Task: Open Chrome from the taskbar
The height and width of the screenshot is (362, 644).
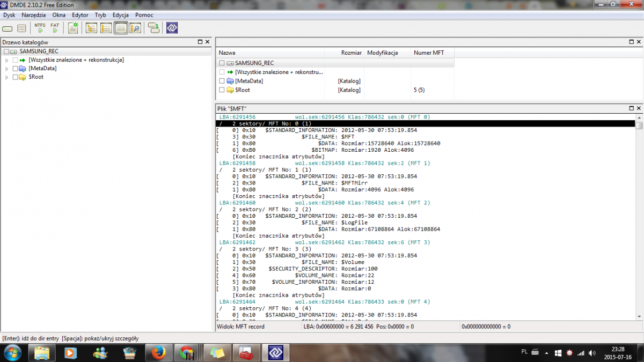Action: click(x=187, y=353)
